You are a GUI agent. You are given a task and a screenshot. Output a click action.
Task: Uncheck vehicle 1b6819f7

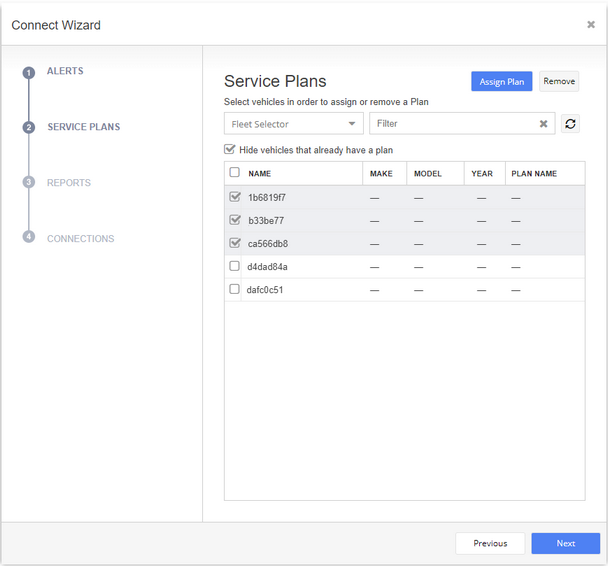coord(235,197)
